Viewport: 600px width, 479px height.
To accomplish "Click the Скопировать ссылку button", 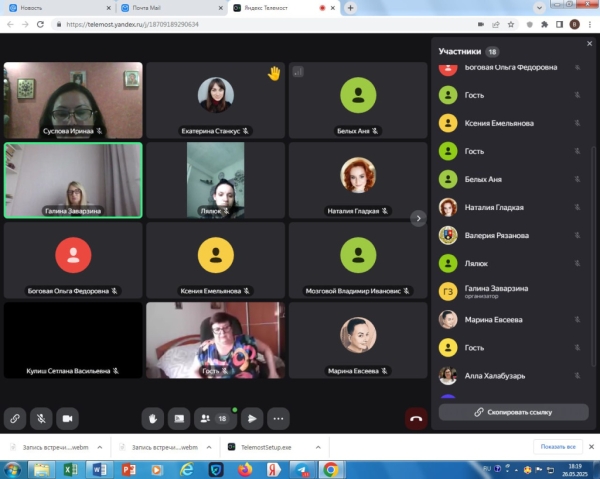I will 513,411.
